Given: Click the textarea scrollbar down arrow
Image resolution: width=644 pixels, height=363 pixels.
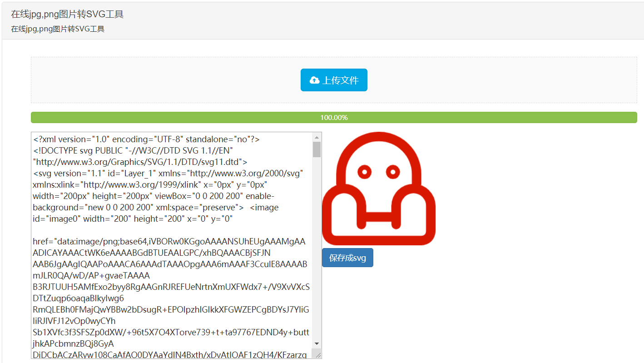Looking at the screenshot, I should 317,344.
